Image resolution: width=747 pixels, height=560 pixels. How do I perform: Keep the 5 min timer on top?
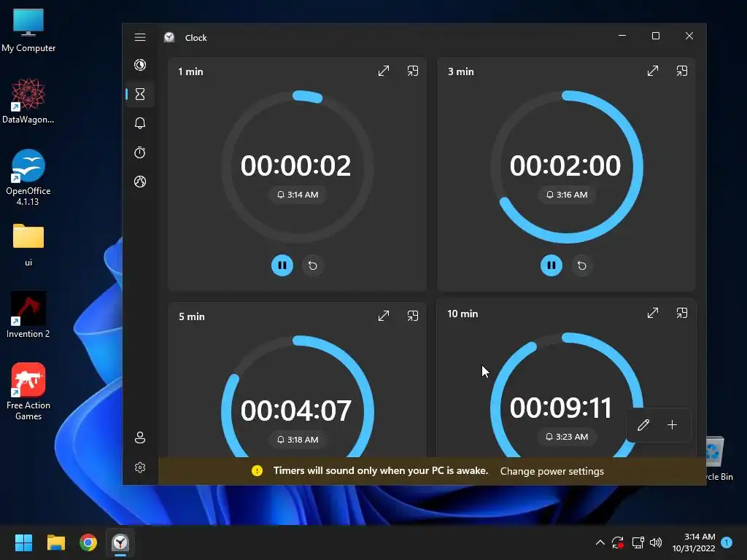pyautogui.click(x=413, y=316)
